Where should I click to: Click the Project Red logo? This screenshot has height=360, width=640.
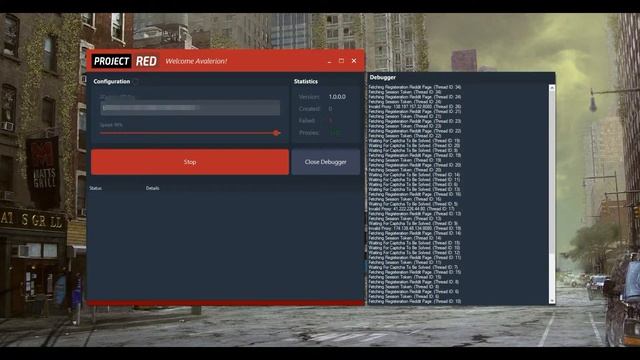click(x=124, y=61)
